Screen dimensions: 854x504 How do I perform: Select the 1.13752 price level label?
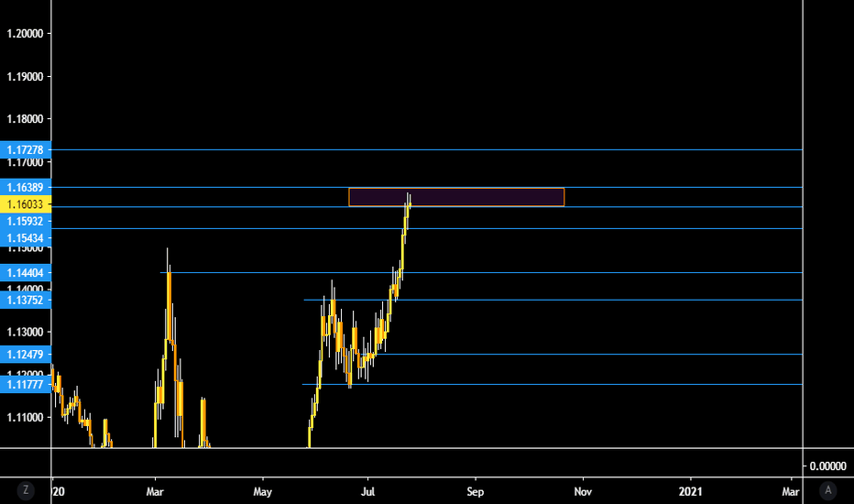point(26,300)
